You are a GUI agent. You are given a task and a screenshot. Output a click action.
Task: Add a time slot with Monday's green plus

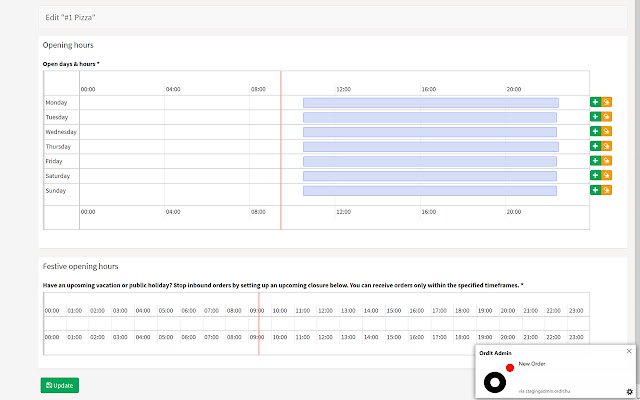coord(595,102)
